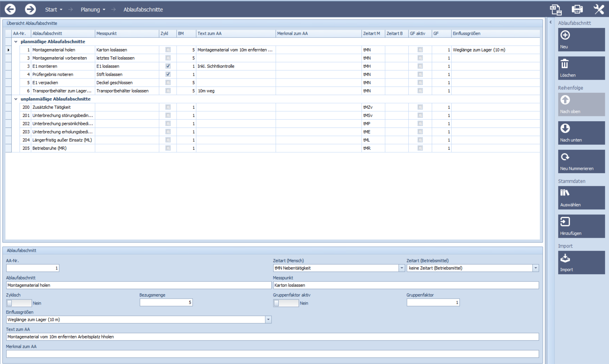Click the Merkmal zum AA field
This screenshot has height=364, width=609.
(x=273, y=354)
